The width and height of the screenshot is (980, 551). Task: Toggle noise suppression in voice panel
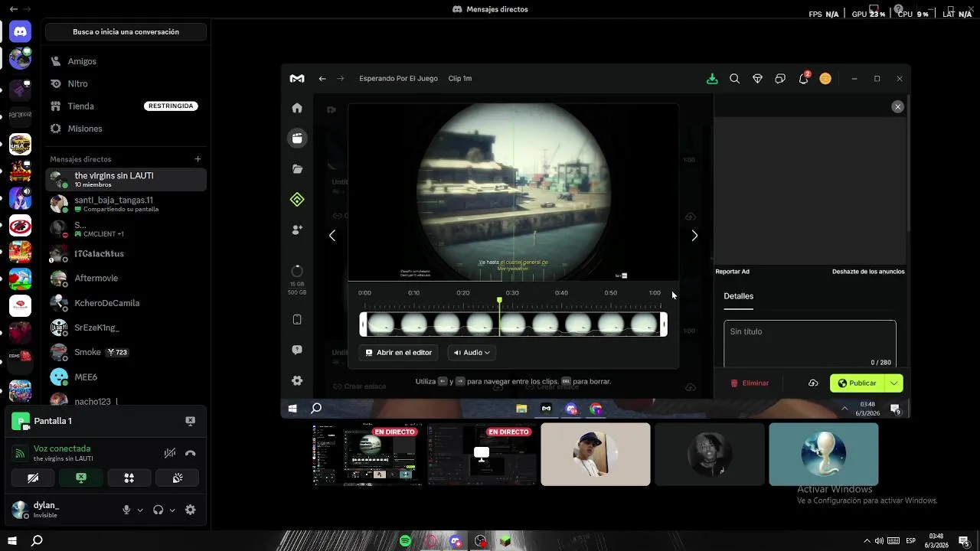pyautogui.click(x=170, y=453)
